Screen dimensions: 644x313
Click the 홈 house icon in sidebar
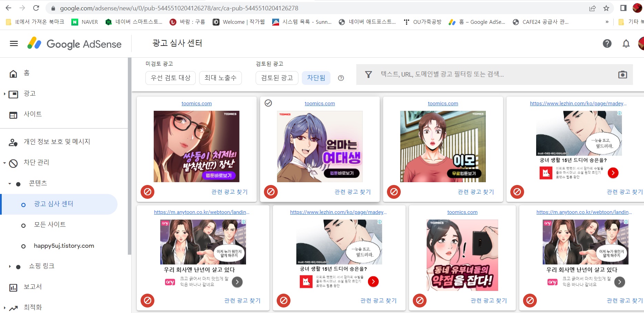pyautogui.click(x=13, y=74)
